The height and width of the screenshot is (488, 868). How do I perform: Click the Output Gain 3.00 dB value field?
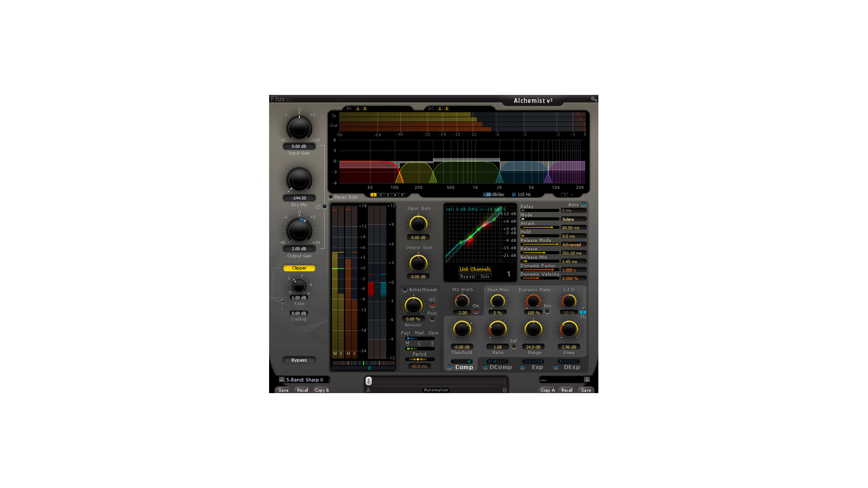coord(299,249)
